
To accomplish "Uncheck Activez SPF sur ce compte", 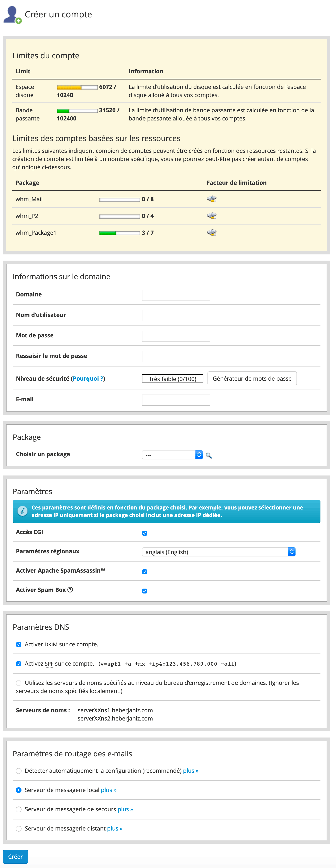I will click(x=18, y=664).
